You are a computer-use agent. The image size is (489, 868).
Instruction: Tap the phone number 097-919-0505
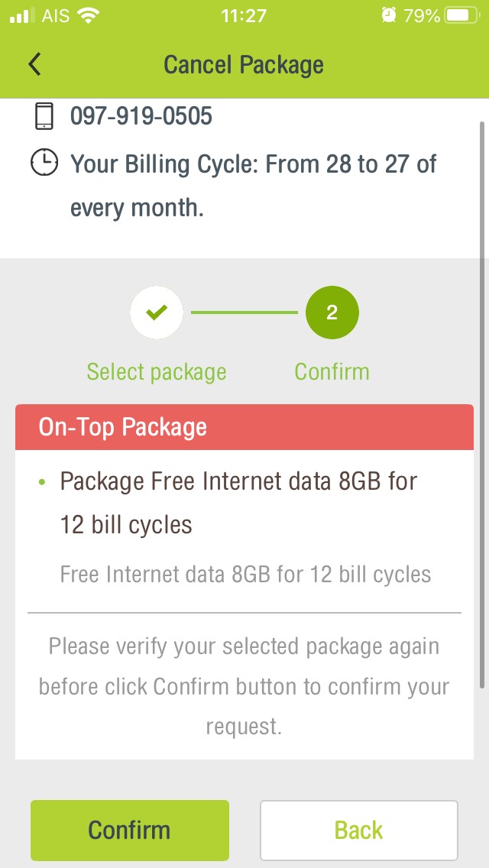[x=141, y=116]
